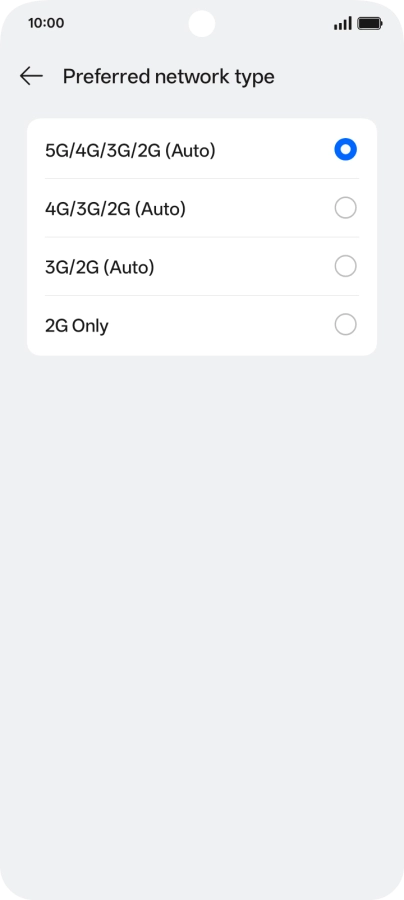Image resolution: width=404 pixels, height=900 pixels.
Task: Tap the battery icon in status bar
Action: coord(370,24)
